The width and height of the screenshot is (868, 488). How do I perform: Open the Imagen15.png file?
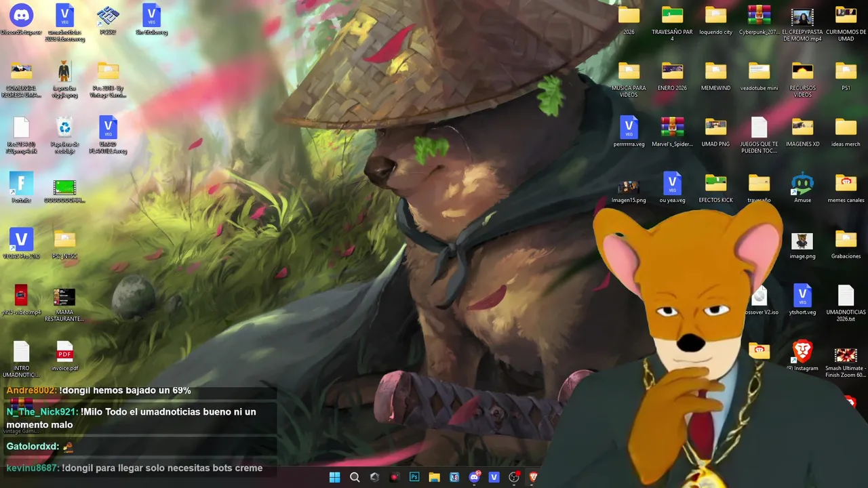click(x=629, y=191)
